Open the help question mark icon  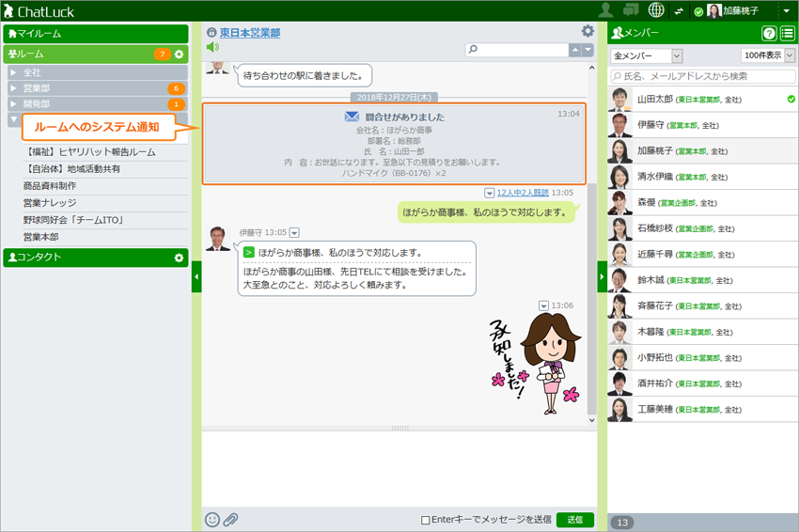[x=769, y=34]
